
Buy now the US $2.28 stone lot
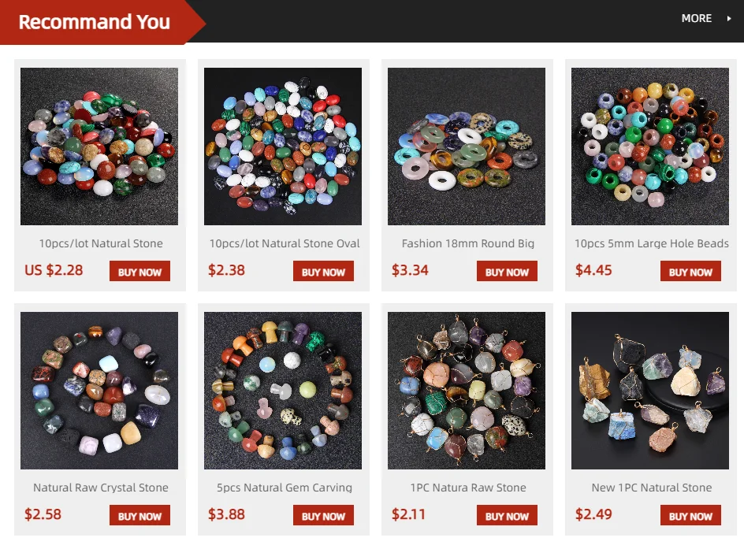tap(139, 271)
